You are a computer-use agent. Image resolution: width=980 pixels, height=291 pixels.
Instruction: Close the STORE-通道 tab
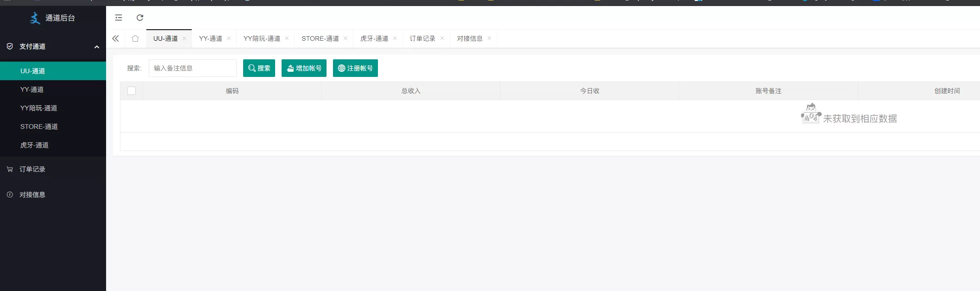(x=346, y=38)
